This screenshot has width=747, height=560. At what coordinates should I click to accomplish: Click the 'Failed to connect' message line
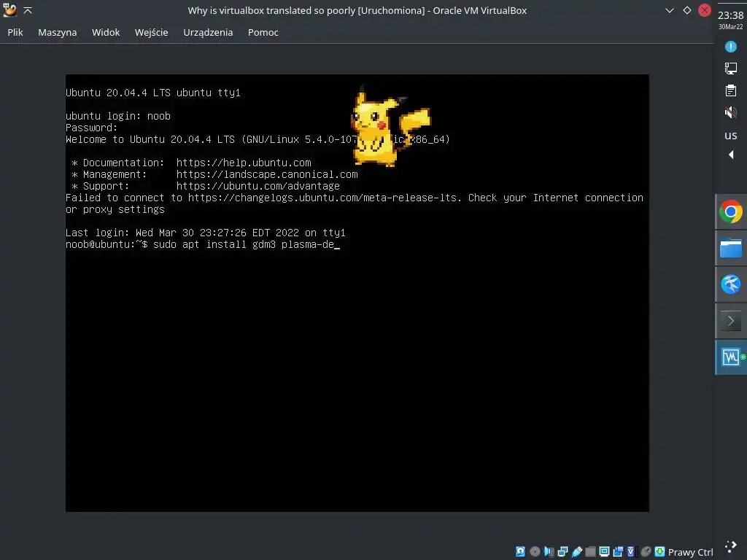(355, 198)
